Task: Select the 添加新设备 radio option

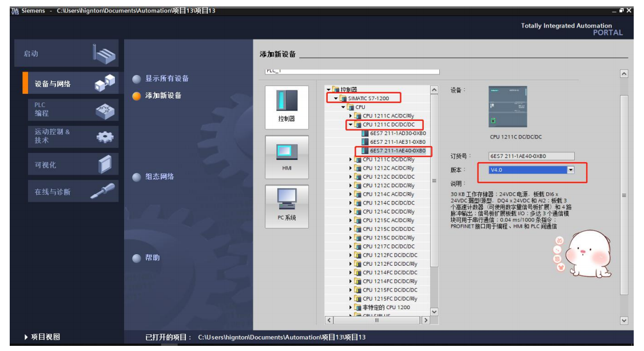Action: [x=137, y=96]
